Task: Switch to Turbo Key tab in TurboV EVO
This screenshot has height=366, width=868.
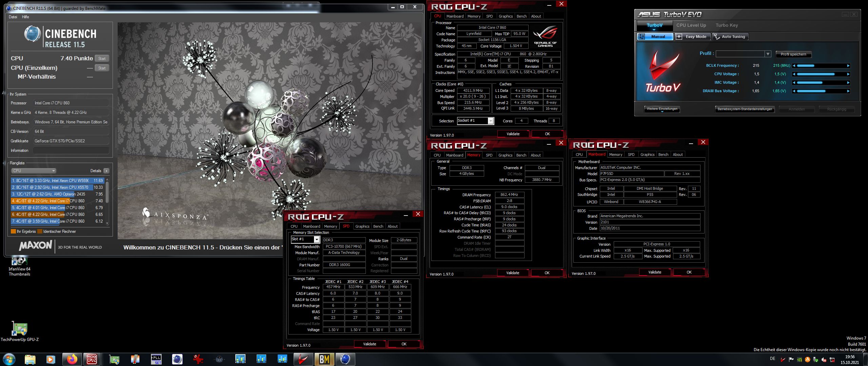Action: 727,25
